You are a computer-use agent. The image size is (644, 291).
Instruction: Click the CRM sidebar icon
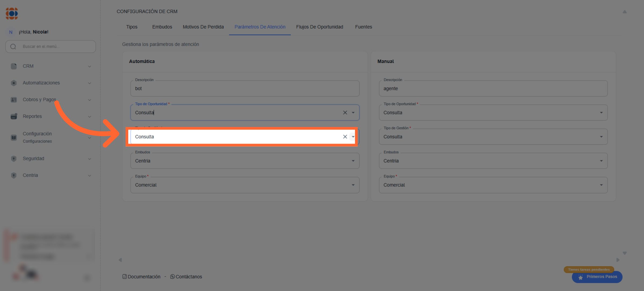coord(14,66)
